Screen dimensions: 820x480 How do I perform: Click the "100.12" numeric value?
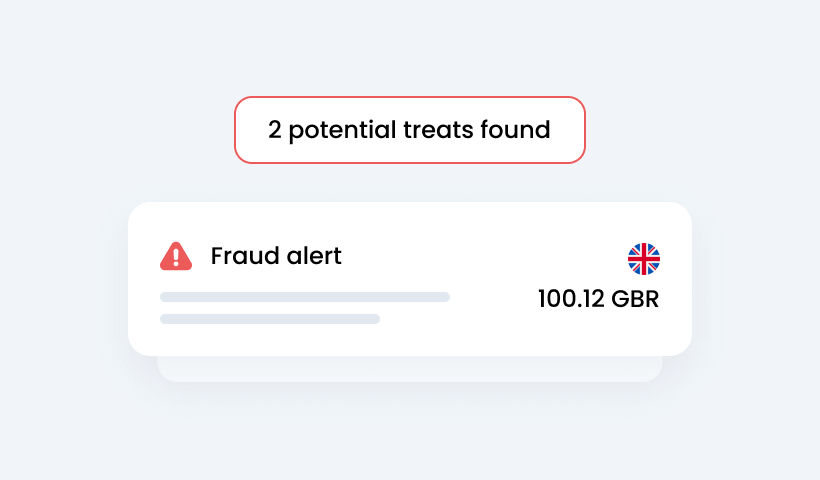point(570,299)
